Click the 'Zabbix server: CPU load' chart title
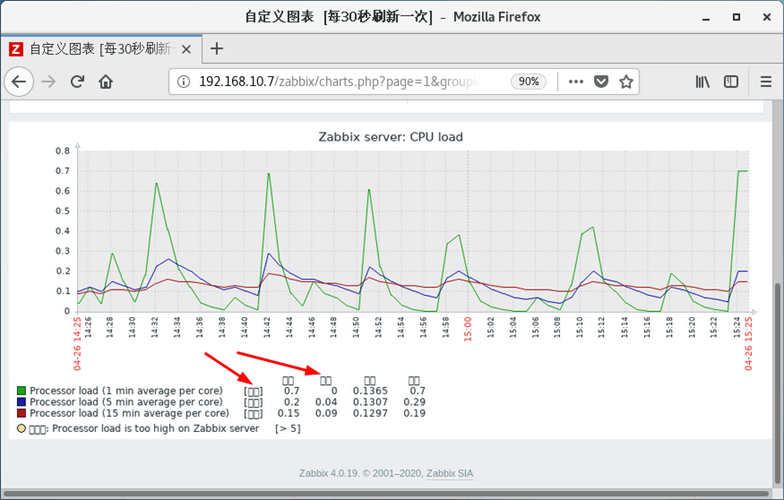784x500 pixels. pos(390,137)
